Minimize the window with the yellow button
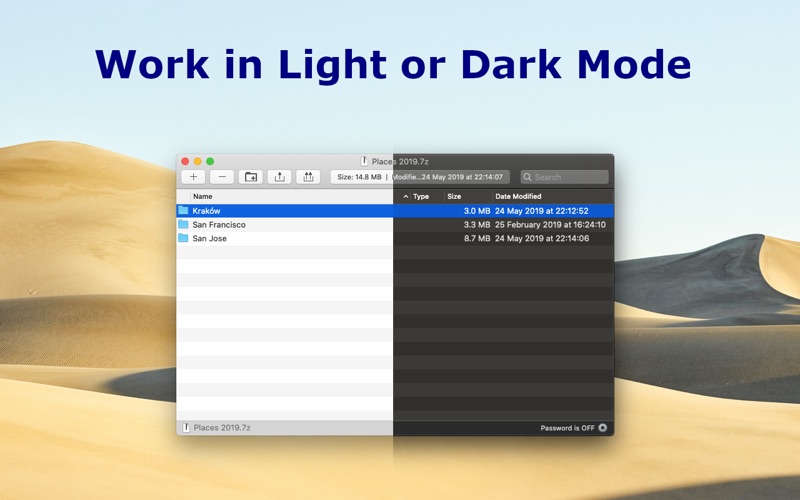 [197, 161]
